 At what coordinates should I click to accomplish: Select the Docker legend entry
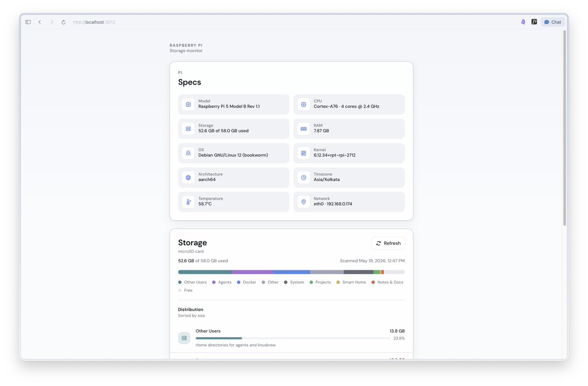(x=246, y=282)
